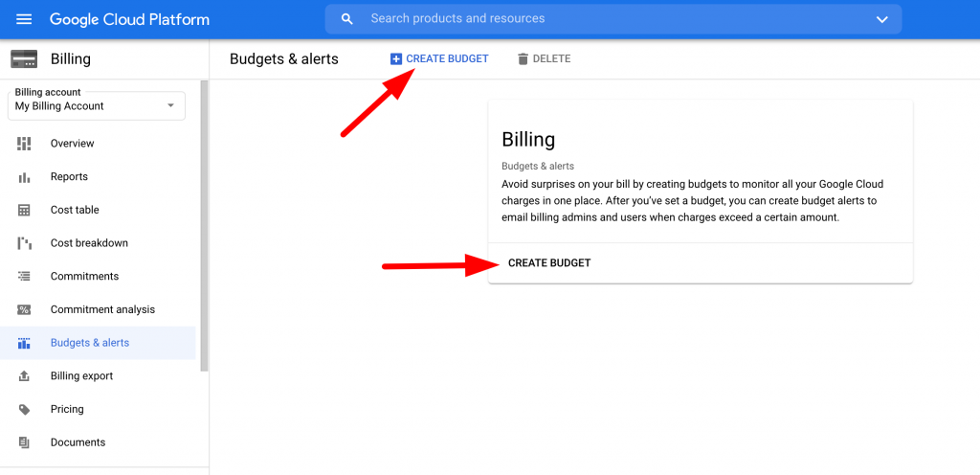Click the Billing export upload icon
Image resolution: width=980 pixels, height=475 pixels.
(x=24, y=376)
